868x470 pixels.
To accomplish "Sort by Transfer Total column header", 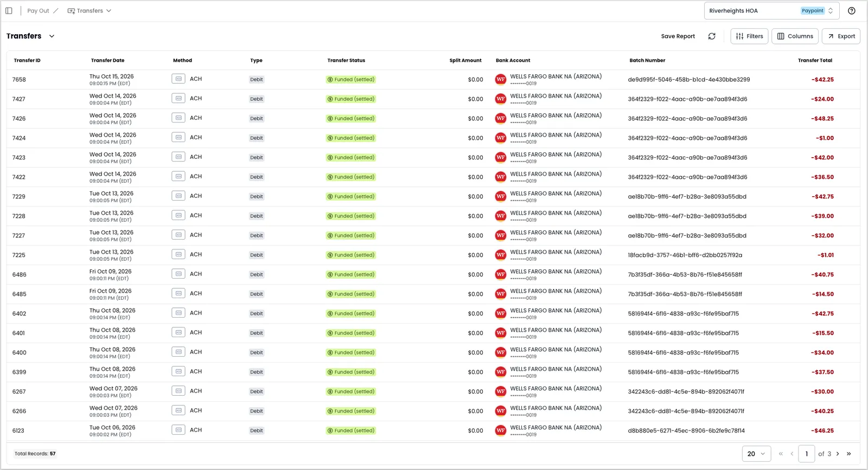I will [815, 61].
